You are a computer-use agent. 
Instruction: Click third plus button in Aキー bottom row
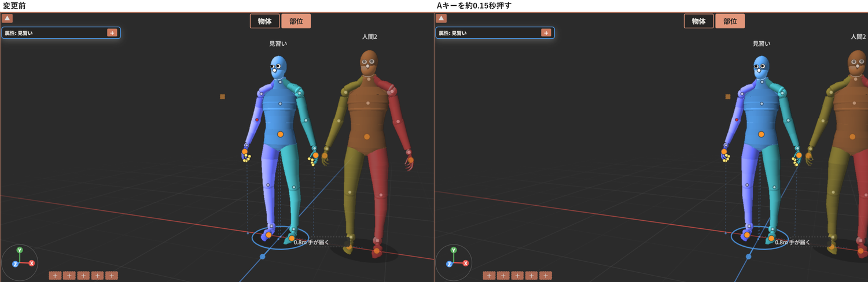click(x=517, y=276)
